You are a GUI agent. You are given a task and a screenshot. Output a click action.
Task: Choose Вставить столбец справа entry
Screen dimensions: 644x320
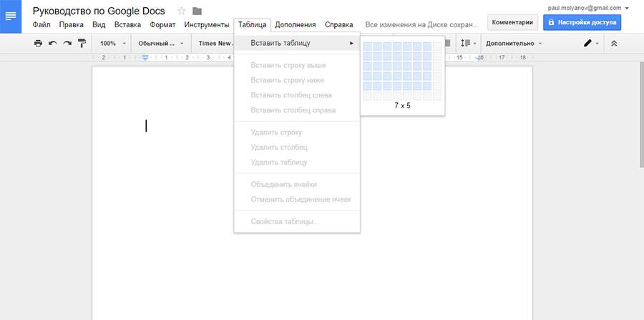pos(297,110)
